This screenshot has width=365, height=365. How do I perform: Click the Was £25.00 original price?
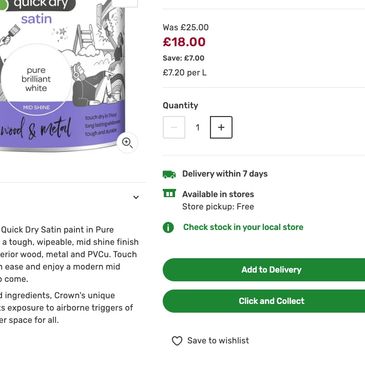[x=186, y=27]
